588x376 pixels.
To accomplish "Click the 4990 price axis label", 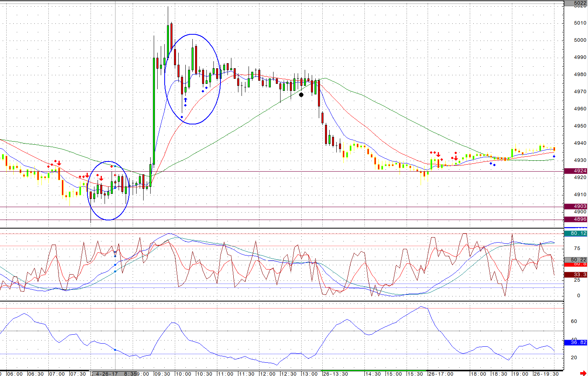I will [x=580, y=57].
